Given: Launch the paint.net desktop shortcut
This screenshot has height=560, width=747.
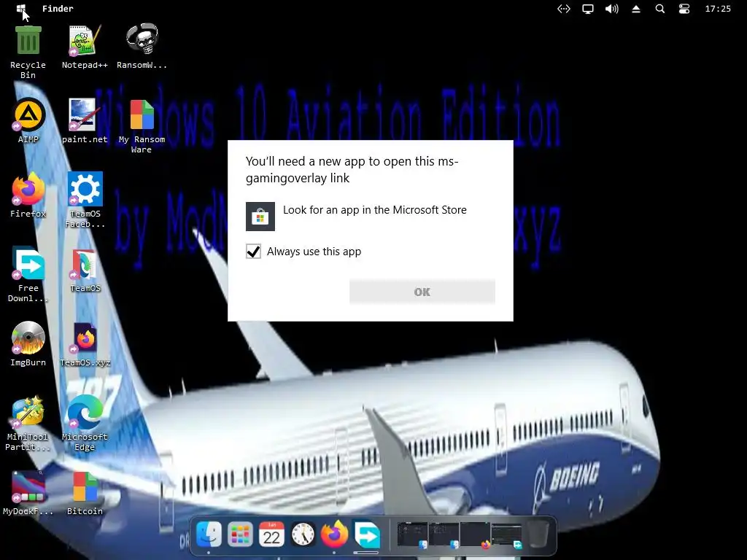Looking at the screenshot, I should pos(85,114).
